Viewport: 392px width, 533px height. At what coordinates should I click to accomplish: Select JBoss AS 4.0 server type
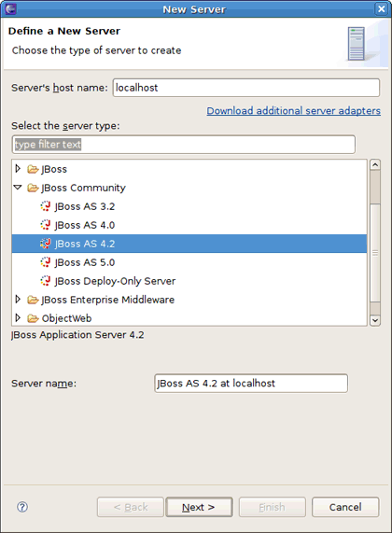(85, 225)
